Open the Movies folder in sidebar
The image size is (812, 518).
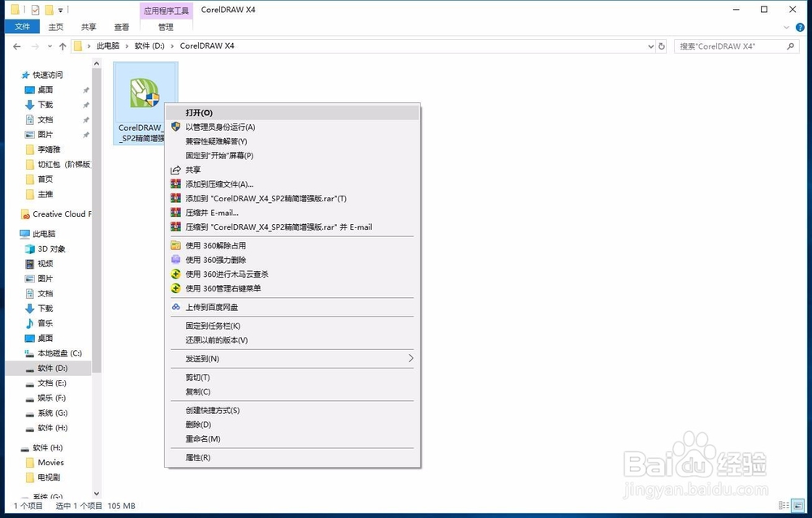(45, 463)
